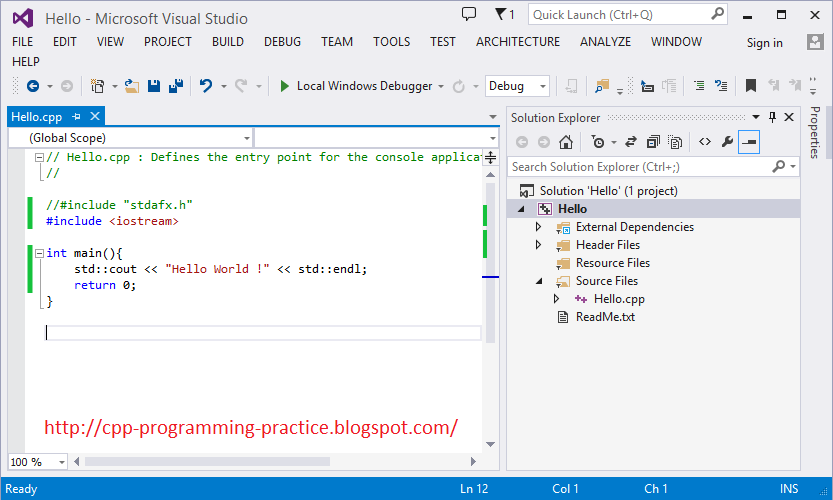Screen dimensions: 833x500
Task: Open Properties wrench icon in Solution Explorer
Action: (727, 142)
